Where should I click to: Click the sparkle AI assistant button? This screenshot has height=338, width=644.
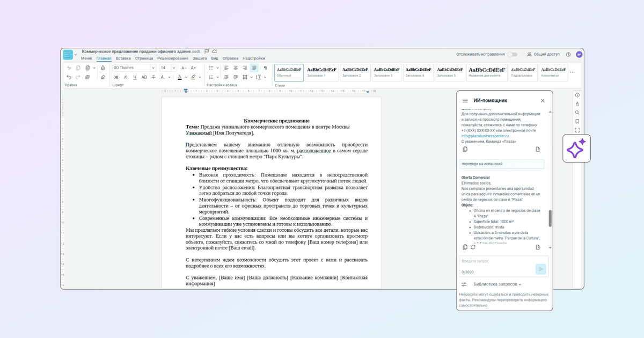click(x=576, y=149)
